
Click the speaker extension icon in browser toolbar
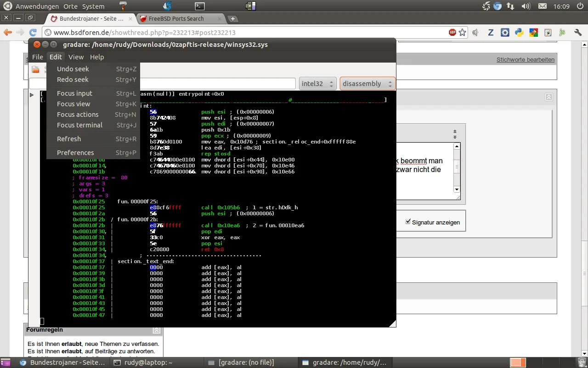[x=476, y=32]
